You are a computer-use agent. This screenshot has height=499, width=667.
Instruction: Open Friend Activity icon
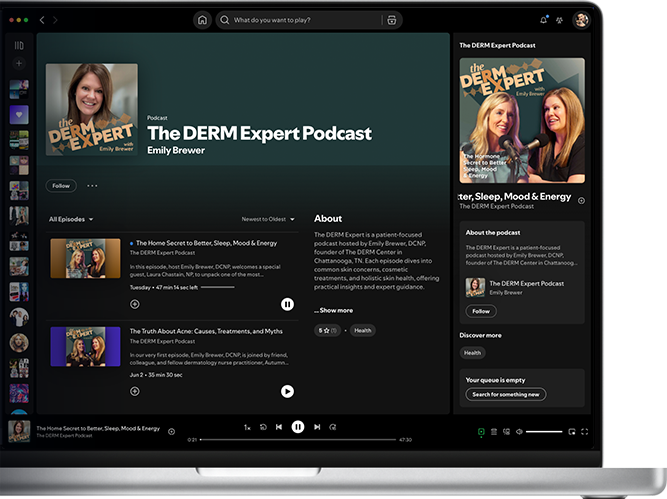pos(559,20)
